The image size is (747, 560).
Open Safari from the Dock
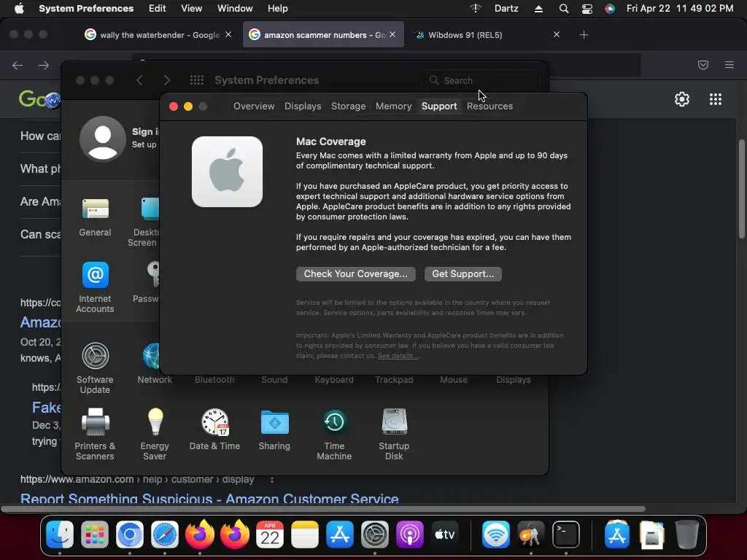coord(165,534)
